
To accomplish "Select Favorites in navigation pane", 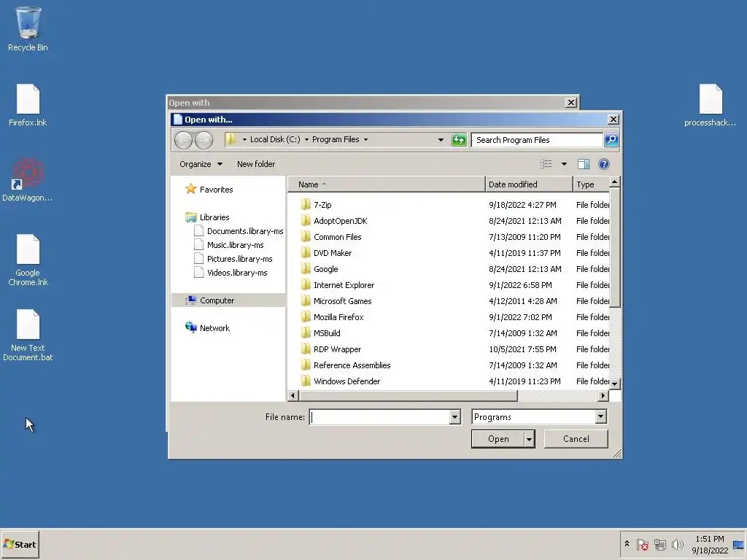I will (216, 190).
